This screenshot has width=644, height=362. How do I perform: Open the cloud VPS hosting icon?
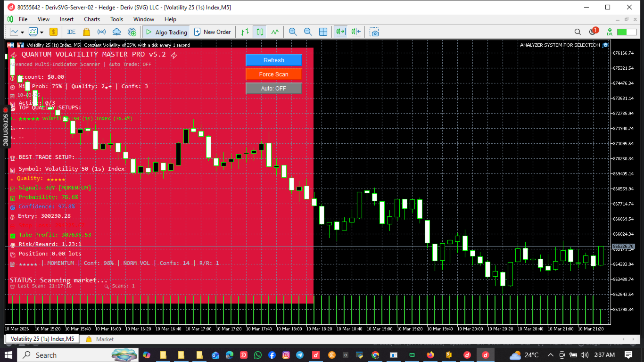(117, 32)
